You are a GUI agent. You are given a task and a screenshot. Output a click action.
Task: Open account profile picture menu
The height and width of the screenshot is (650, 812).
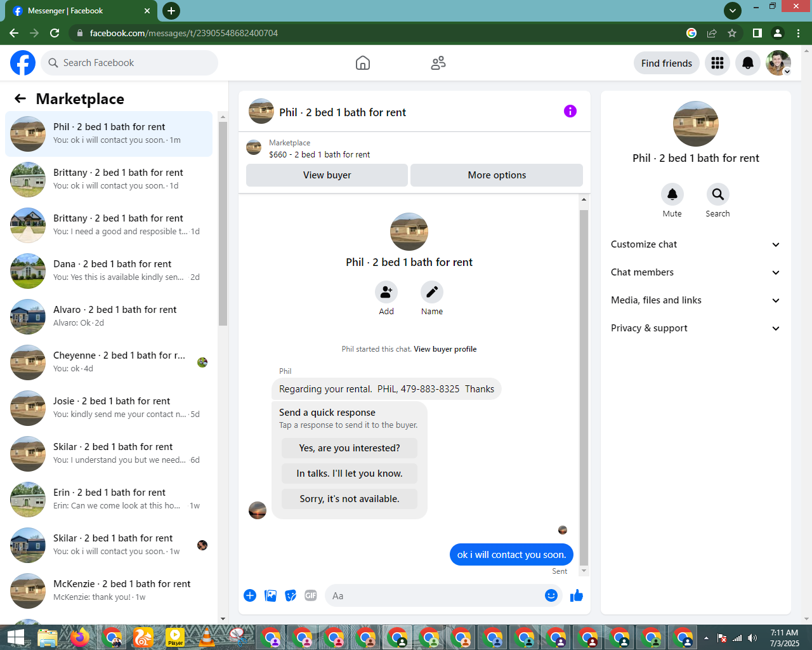[x=778, y=63]
